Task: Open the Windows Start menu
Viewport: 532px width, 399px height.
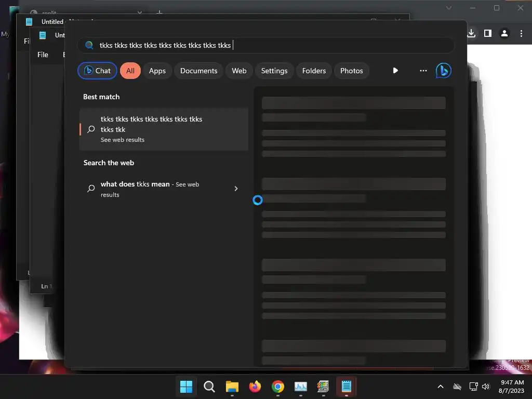Action: click(186, 387)
